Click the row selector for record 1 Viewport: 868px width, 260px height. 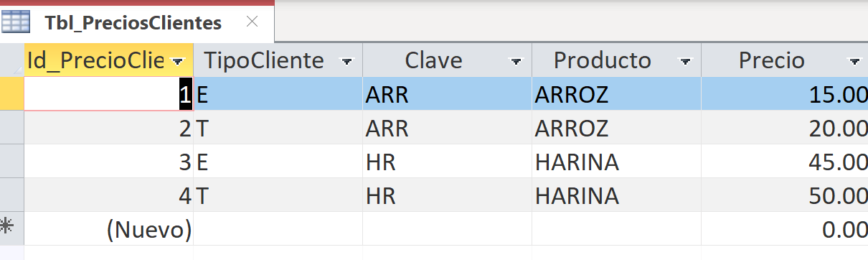click(x=11, y=94)
